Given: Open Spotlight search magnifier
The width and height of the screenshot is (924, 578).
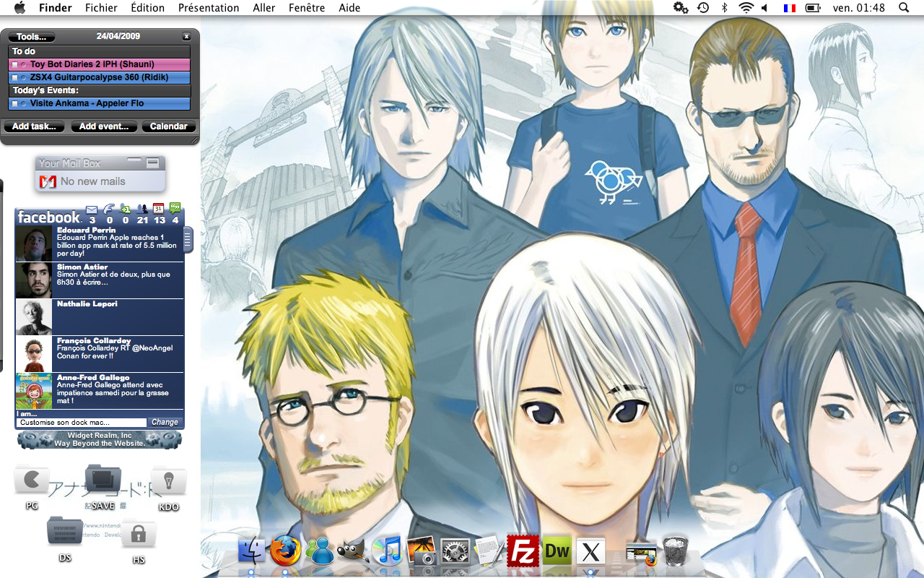Looking at the screenshot, I should coord(904,8).
